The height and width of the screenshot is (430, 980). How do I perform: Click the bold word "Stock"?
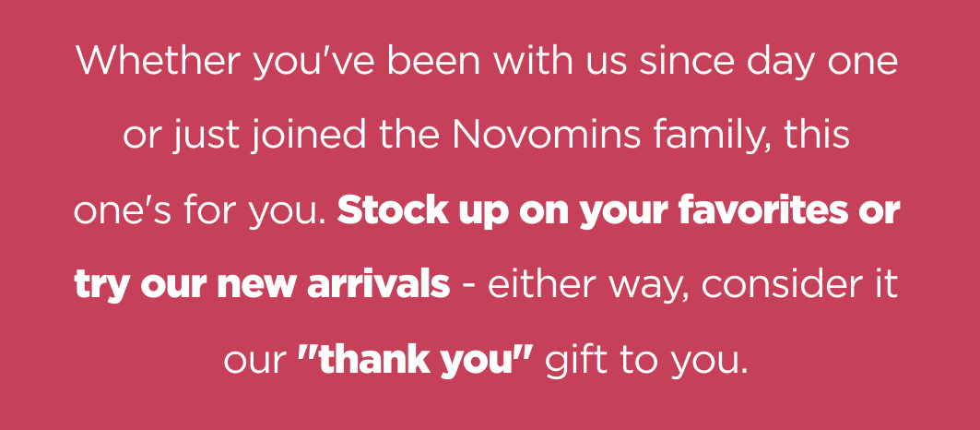(393, 211)
